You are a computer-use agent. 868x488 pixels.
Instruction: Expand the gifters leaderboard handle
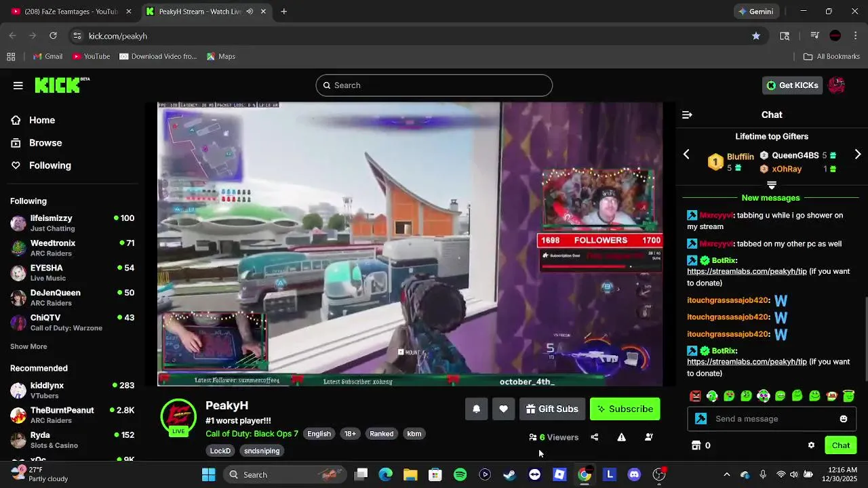(771, 185)
